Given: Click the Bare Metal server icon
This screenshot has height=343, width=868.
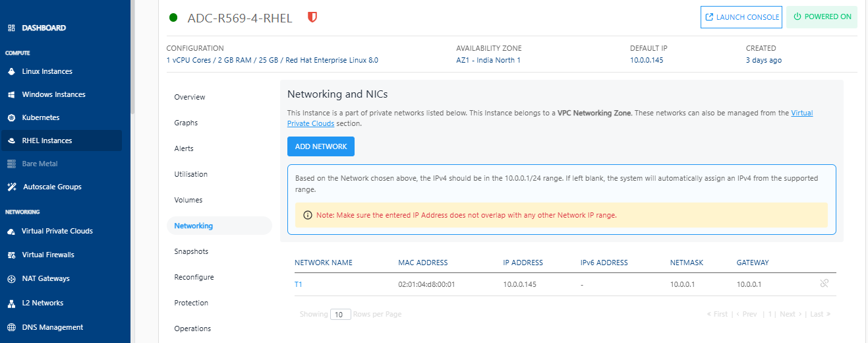Looking at the screenshot, I should coord(11,164).
